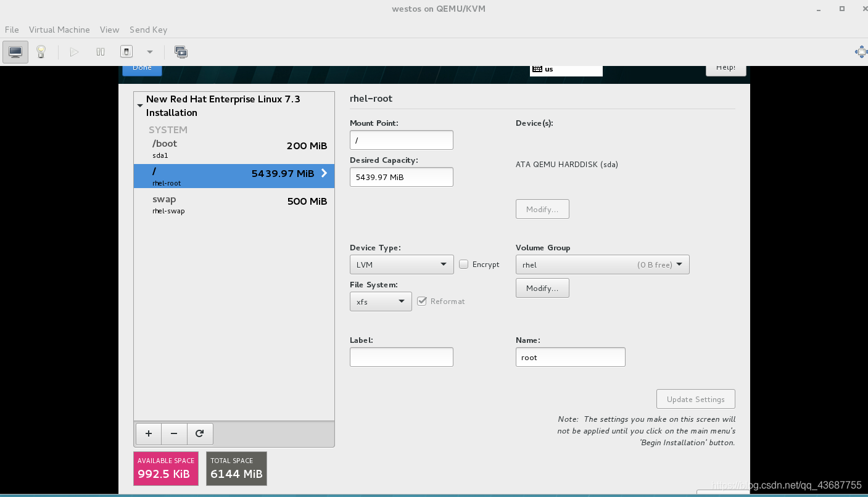The width and height of the screenshot is (868, 497).
Task: Click the Done button
Action: (x=142, y=69)
